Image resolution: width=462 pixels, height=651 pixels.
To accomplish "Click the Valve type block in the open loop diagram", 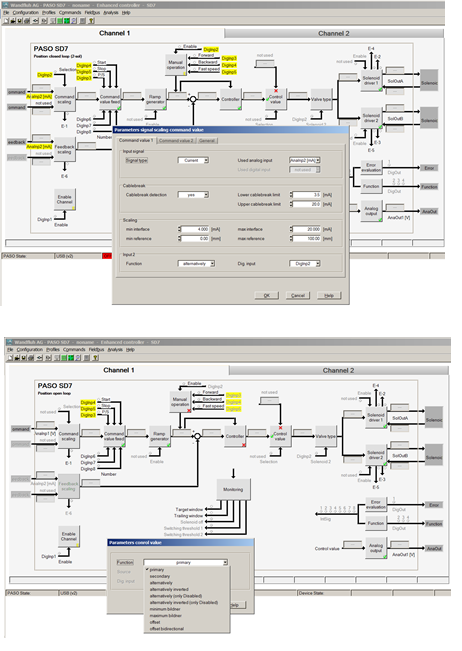I will [325, 436].
